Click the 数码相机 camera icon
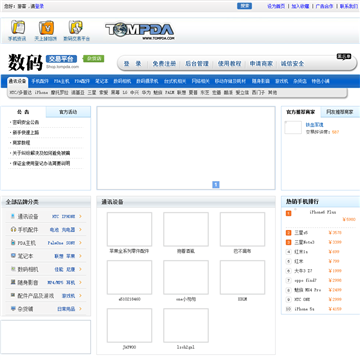The height and width of the screenshot is (360, 360). click(13, 269)
